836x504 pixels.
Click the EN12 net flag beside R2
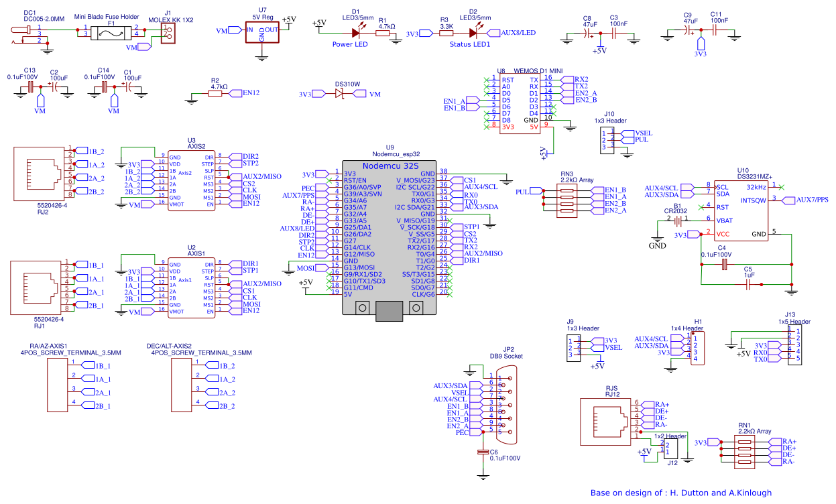click(244, 94)
